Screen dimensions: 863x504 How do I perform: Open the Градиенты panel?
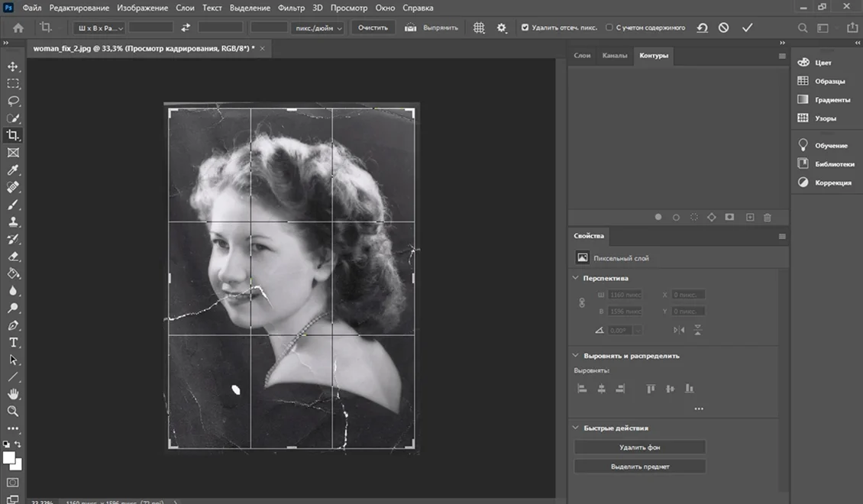click(823, 99)
